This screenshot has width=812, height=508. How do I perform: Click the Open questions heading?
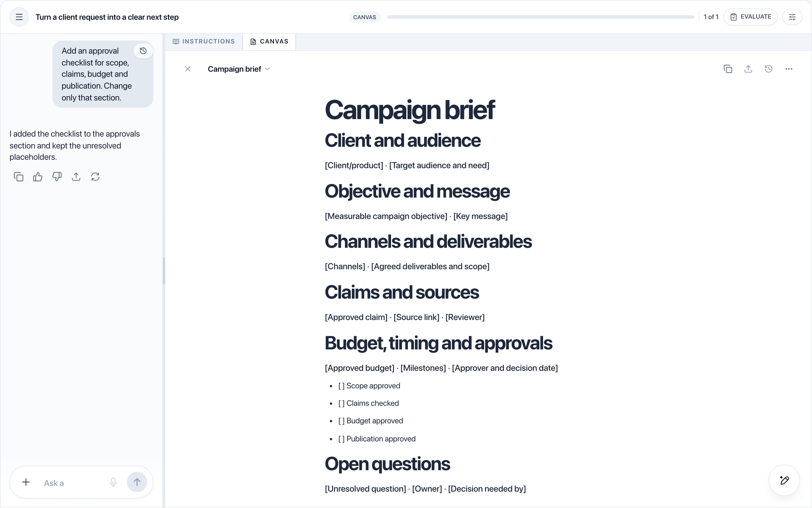click(387, 464)
